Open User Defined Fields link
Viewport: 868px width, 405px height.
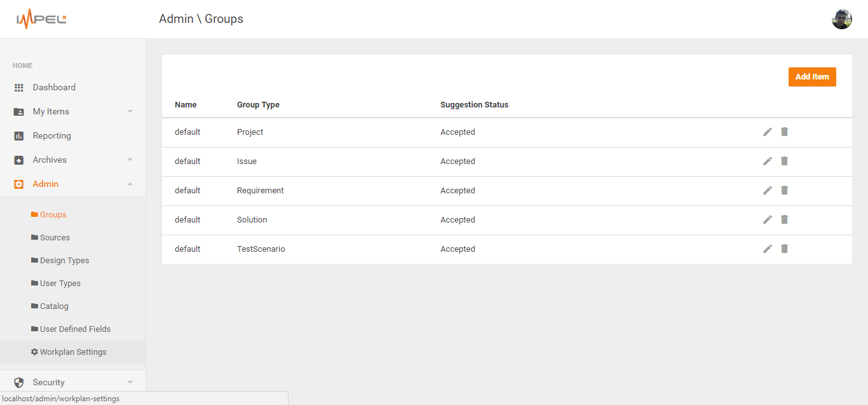coord(75,329)
